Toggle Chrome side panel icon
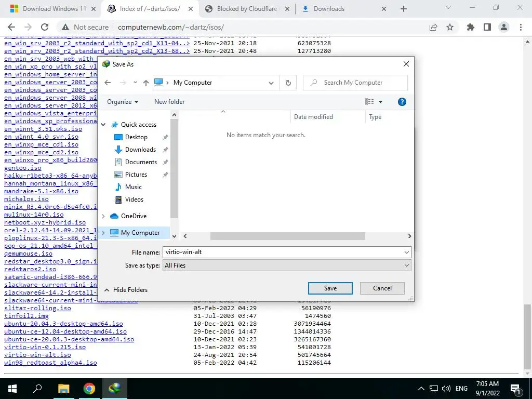Screen dimensions: 532x399 click(487, 27)
